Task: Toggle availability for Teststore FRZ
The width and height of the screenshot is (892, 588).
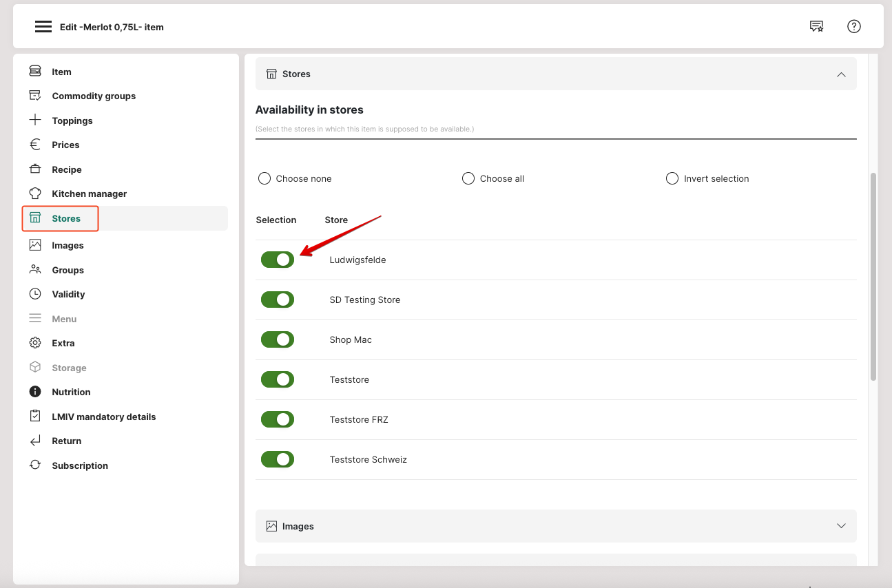Action: 278,419
